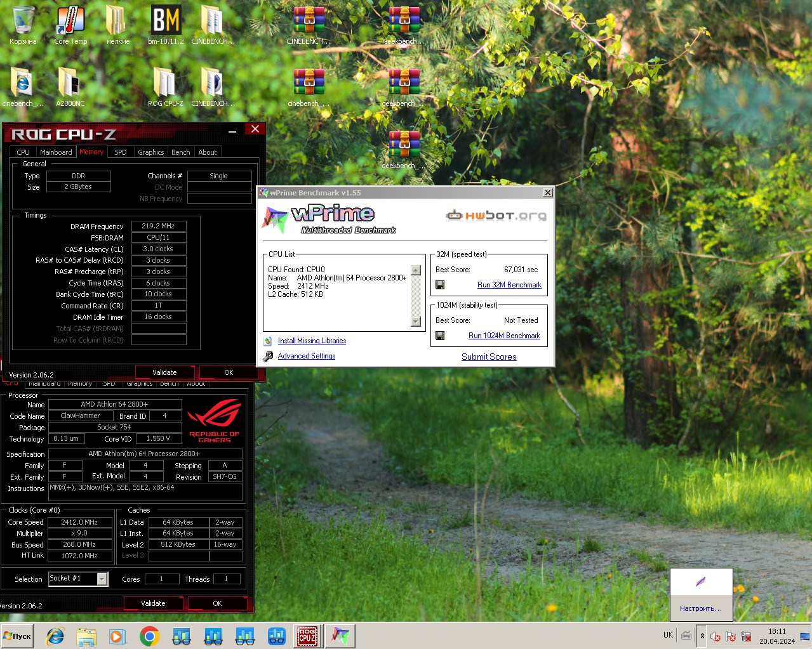Viewport: 812px width, 649px height.
Task: Open the bm-10.11.2 desktop icon
Action: [x=166, y=25]
